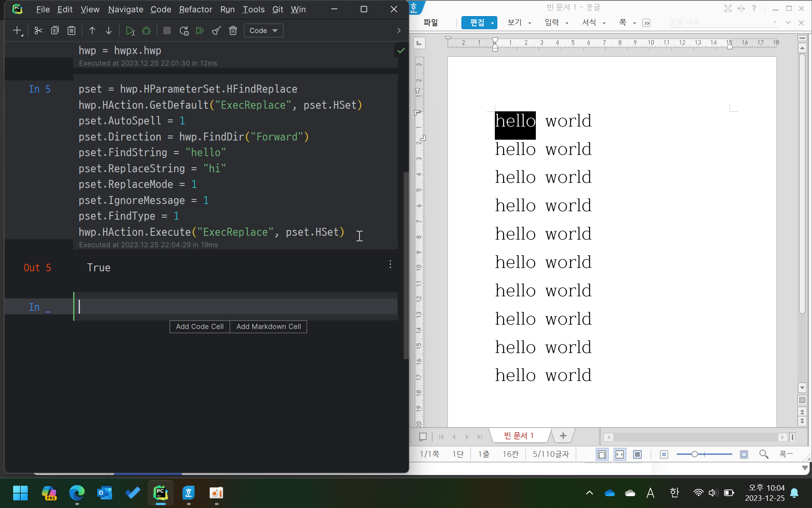Restart the Jupyter kernel

pyautogui.click(x=184, y=30)
